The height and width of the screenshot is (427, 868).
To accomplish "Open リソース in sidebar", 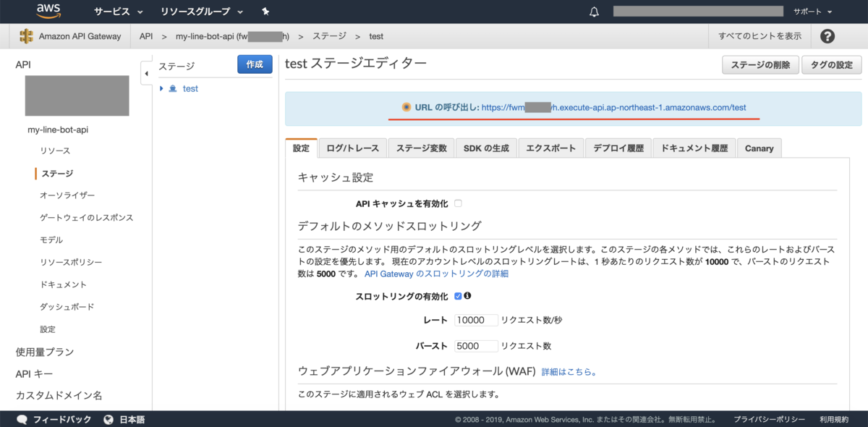I will pyautogui.click(x=55, y=151).
